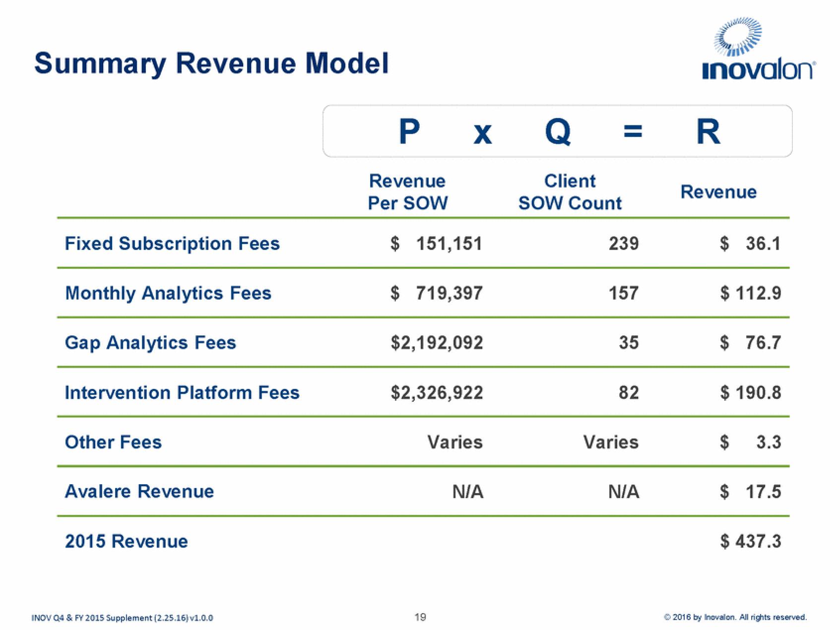Image resolution: width=840 pixels, height=630 pixels.
Task: Click the SOW count 82
Action: pos(629,392)
